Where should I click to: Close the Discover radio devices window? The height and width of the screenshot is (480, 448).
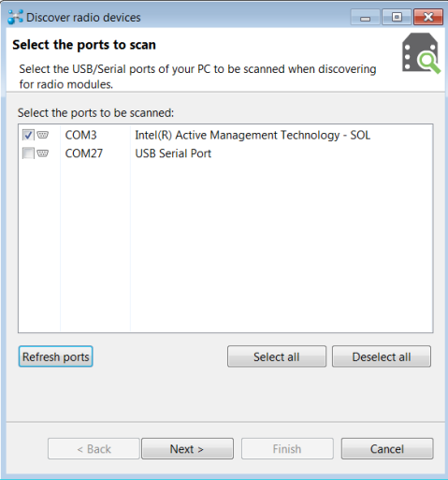coord(428,17)
